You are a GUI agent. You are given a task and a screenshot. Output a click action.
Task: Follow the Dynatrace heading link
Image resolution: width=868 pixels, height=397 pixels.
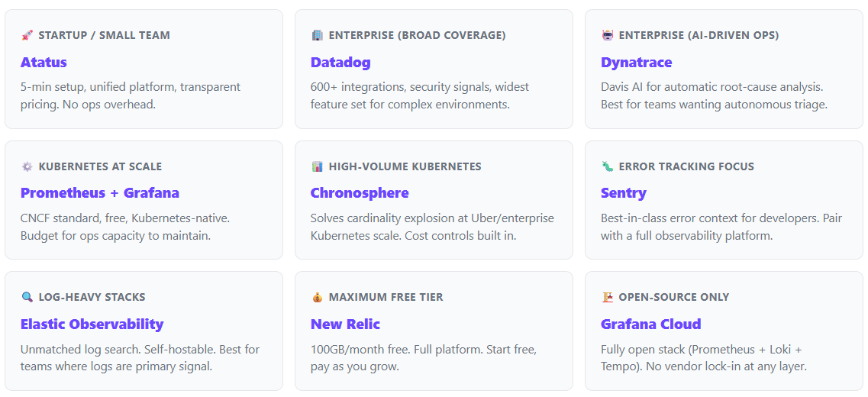[636, 62]
